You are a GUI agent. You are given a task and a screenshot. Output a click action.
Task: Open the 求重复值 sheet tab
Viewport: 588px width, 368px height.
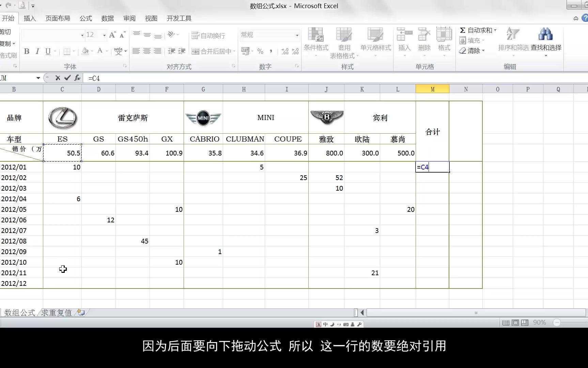[x=56, y=312]
